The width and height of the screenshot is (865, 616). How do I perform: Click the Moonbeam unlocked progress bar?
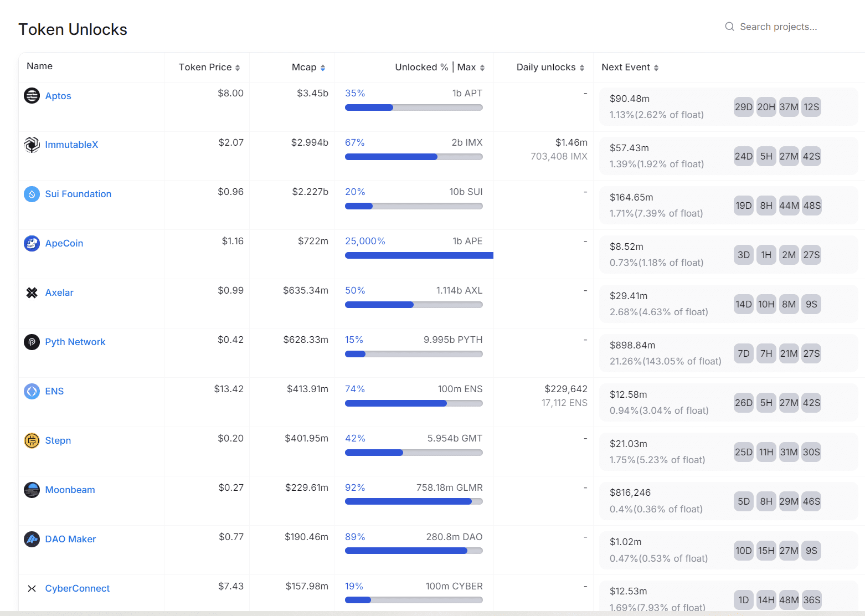pyautogui.click(x=414, y=501)
